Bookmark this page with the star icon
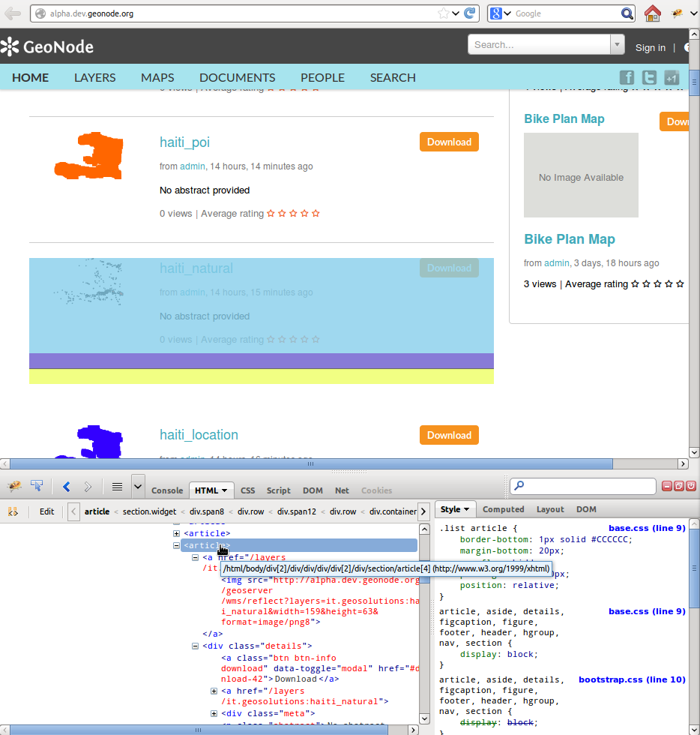The height and width of the screenshot is (735, 700). click(443, 13)
